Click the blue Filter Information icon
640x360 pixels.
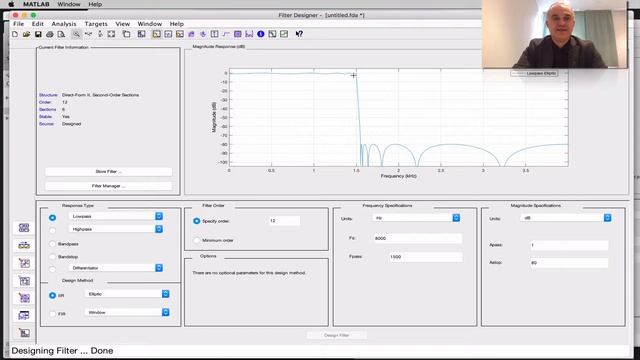[x=261, y=34]
